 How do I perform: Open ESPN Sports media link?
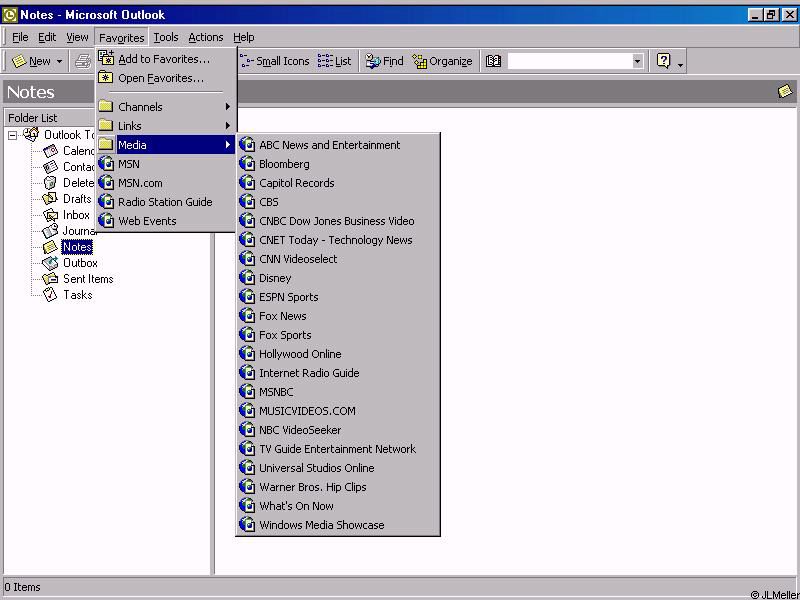(288, 297)
